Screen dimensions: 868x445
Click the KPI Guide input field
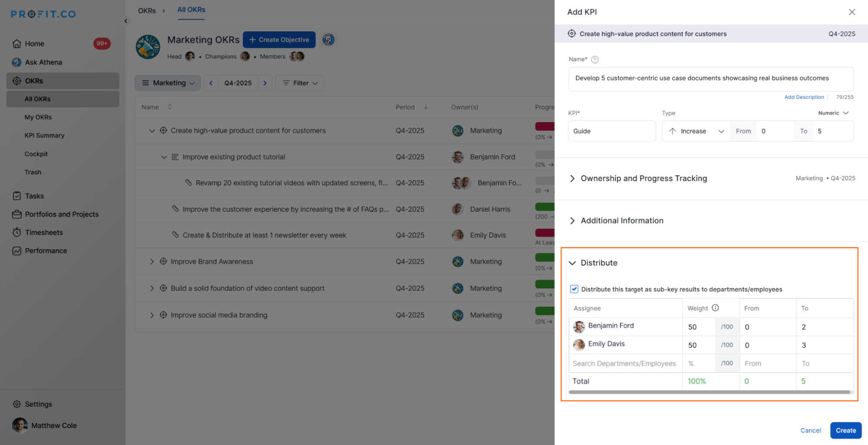point(612,131)
